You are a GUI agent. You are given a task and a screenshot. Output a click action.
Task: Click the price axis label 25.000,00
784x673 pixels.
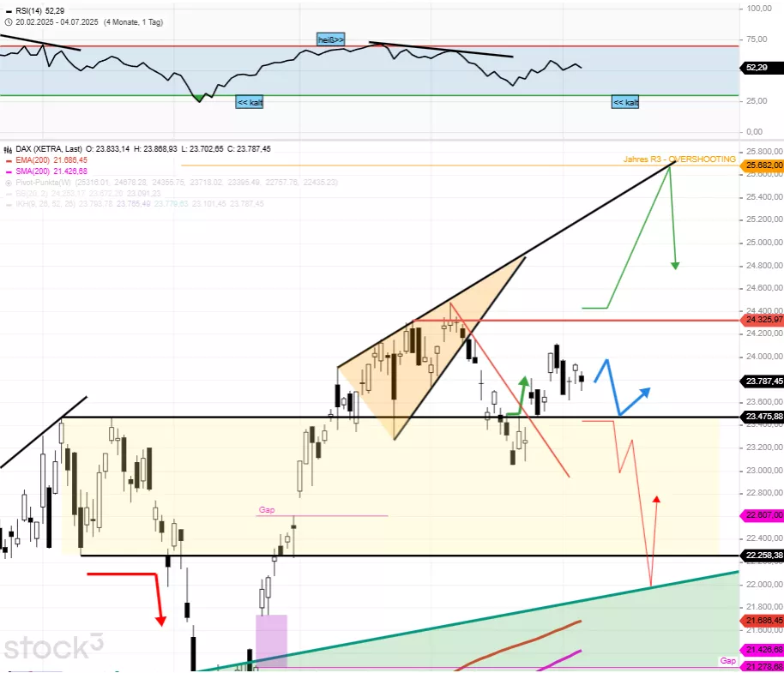[764, 243]
